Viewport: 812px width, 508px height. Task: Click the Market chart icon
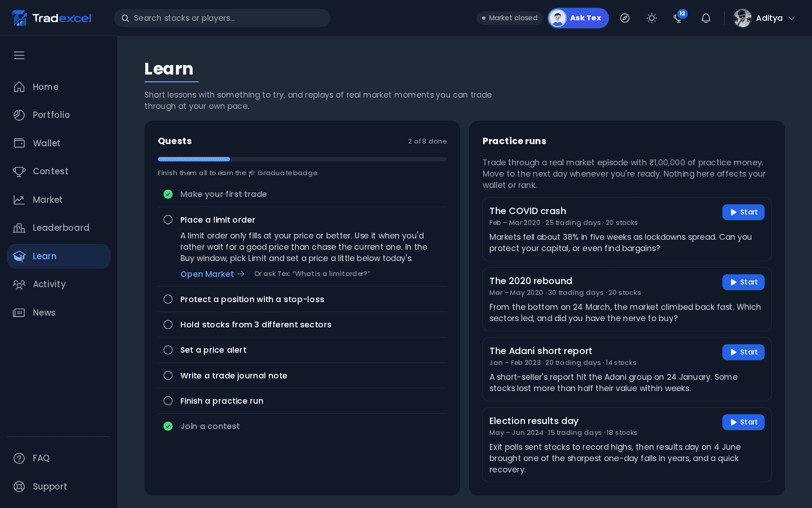click(x=19, y=200)
